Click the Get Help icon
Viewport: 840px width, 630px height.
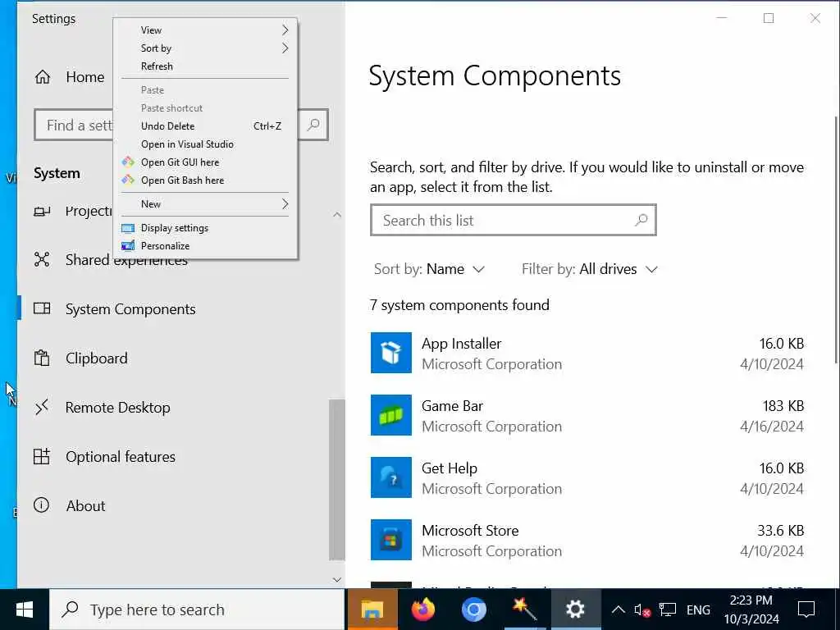(x=391, y=477)
